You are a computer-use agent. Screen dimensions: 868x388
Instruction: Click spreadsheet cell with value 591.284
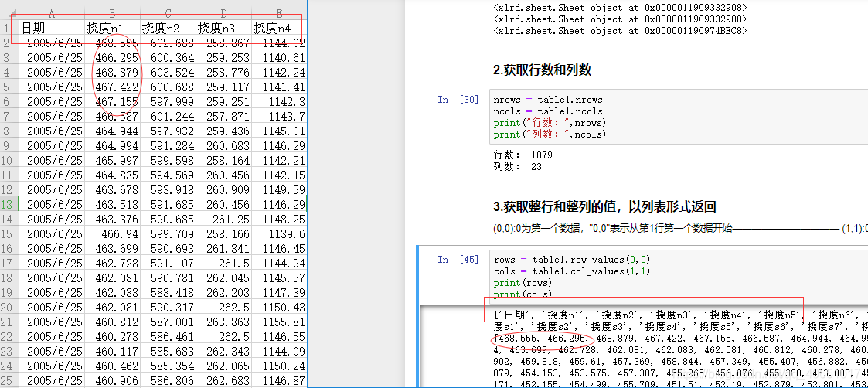point(168,145)
